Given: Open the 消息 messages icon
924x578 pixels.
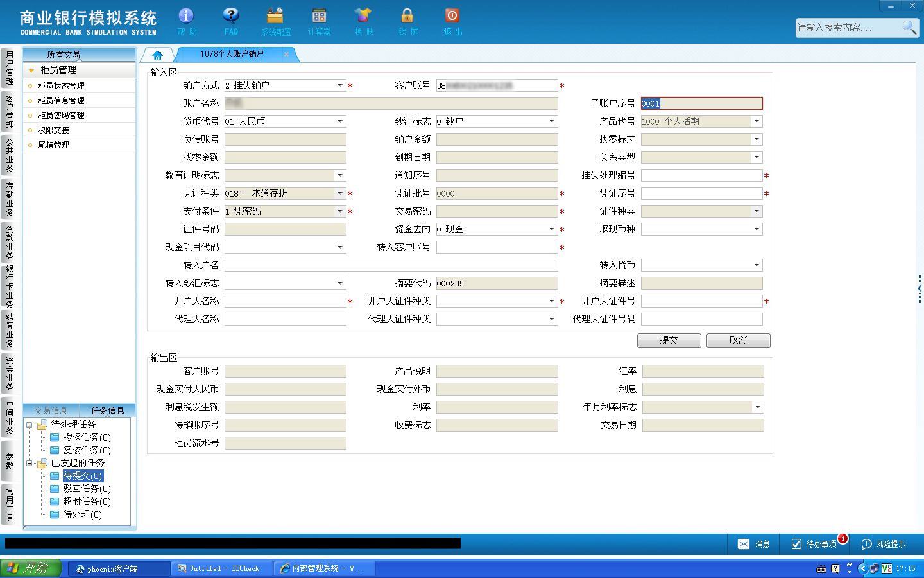Looking at the screenshot, I should (x=754, y=544).
